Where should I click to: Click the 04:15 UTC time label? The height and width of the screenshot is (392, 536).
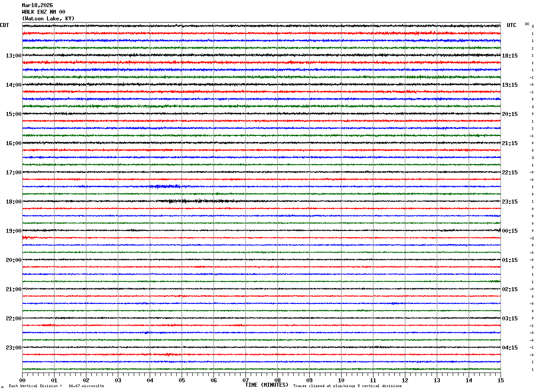(510, 348)
